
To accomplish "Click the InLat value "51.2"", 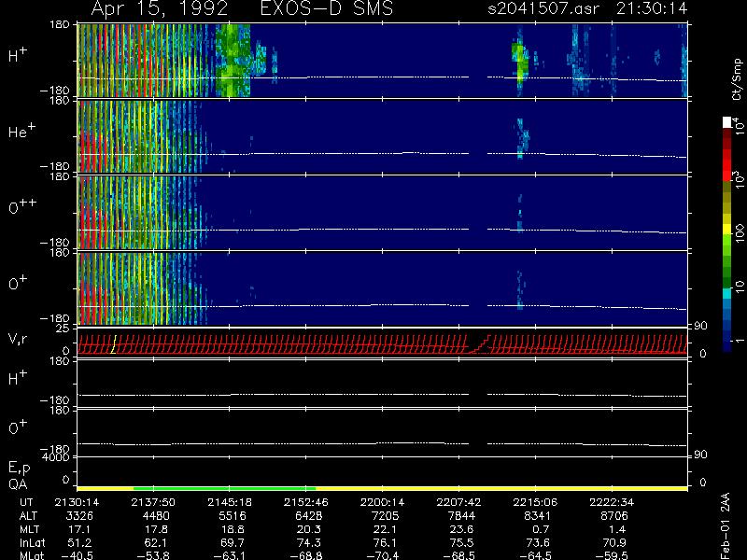I will click(79, 542).
